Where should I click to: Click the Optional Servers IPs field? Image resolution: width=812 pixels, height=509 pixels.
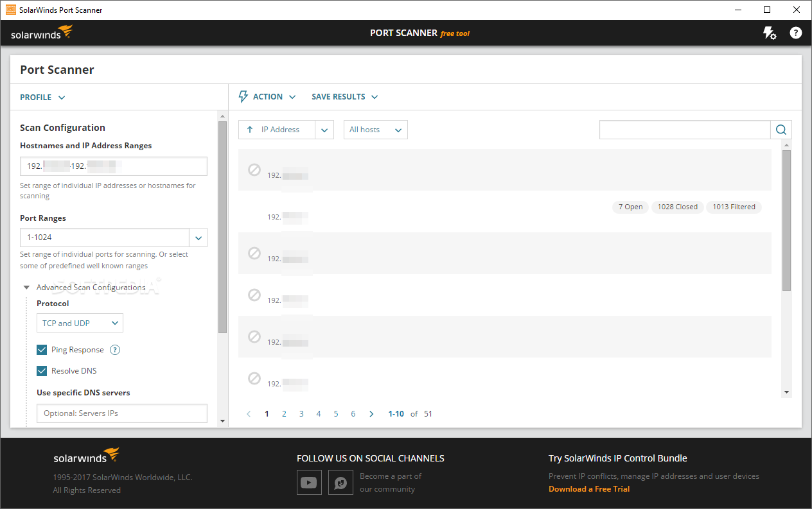pyautogui.click(x=122, y=413)
